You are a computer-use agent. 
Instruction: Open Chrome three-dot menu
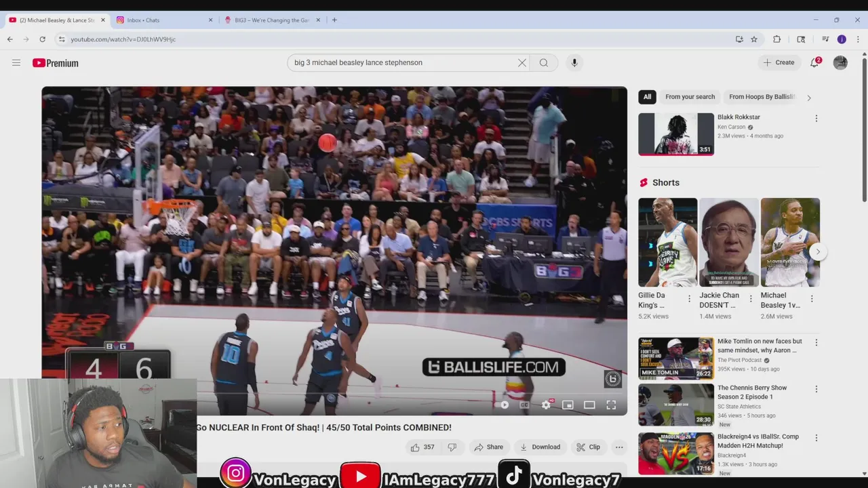(x=858, y=39)
